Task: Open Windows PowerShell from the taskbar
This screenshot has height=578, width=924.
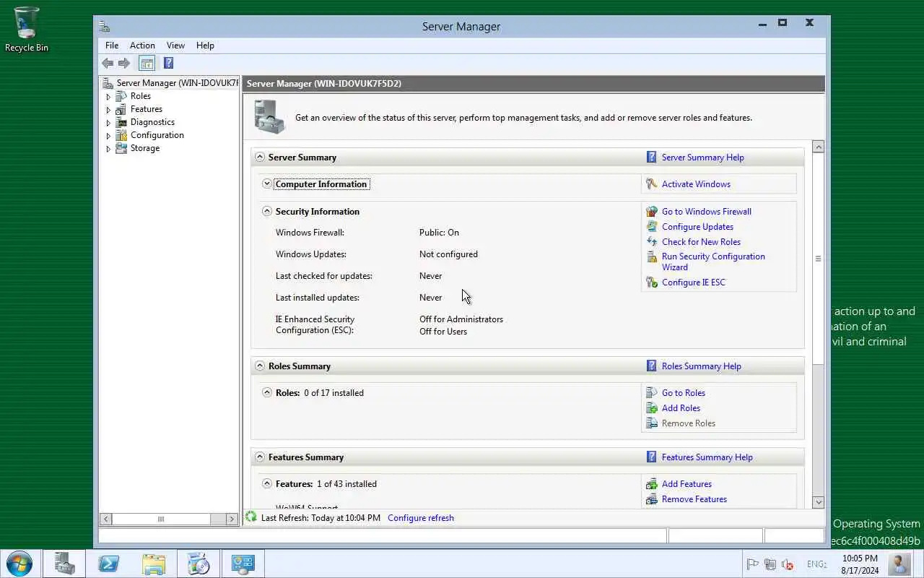Action: [x=109, y=564]
